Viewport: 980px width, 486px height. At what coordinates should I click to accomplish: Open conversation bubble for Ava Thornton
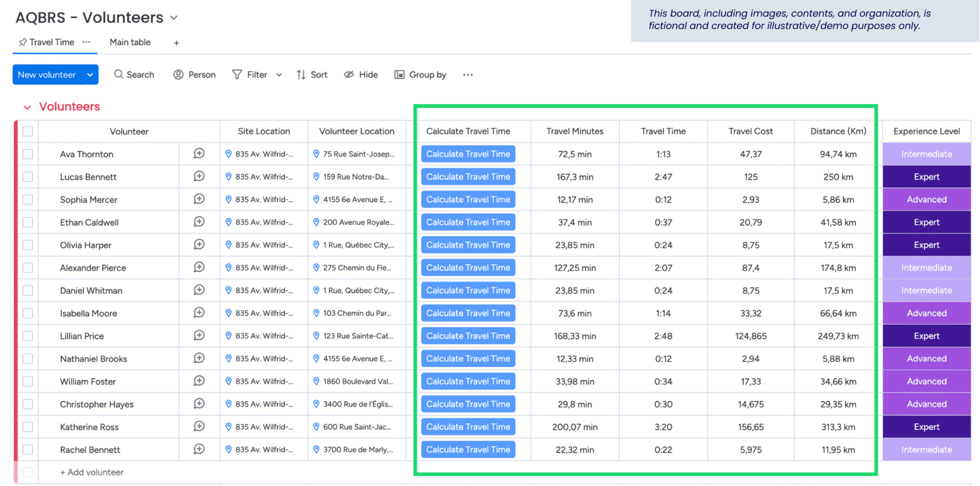(199, 154)
